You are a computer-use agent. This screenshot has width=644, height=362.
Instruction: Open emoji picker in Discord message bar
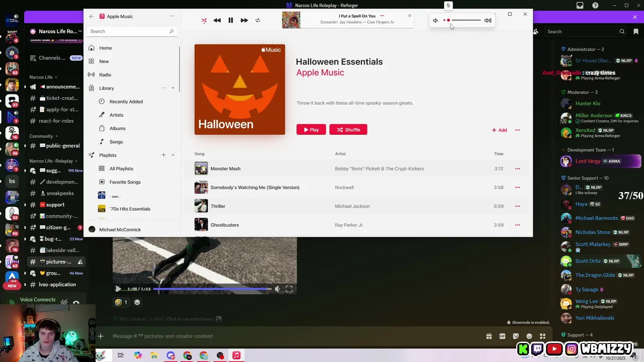(x=529, y=336)
